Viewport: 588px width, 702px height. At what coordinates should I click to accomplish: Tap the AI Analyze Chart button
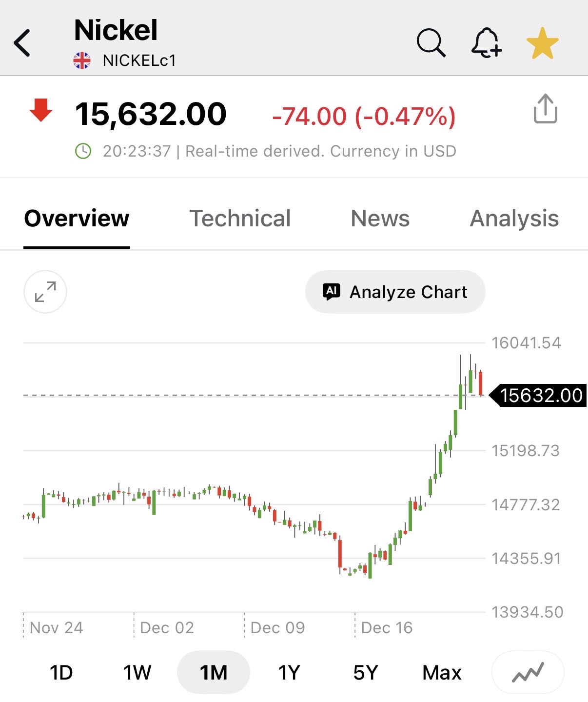pyautogui.click(x=395, y=292)
